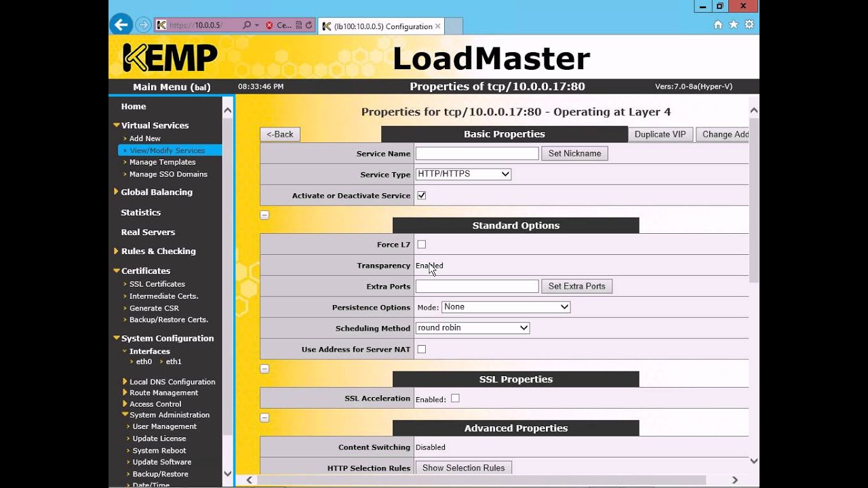Image resolution: width=868 pixels, height=488 pixels.
Task: Open Intermediate Certs. menu item
Action: click(164, 296)
